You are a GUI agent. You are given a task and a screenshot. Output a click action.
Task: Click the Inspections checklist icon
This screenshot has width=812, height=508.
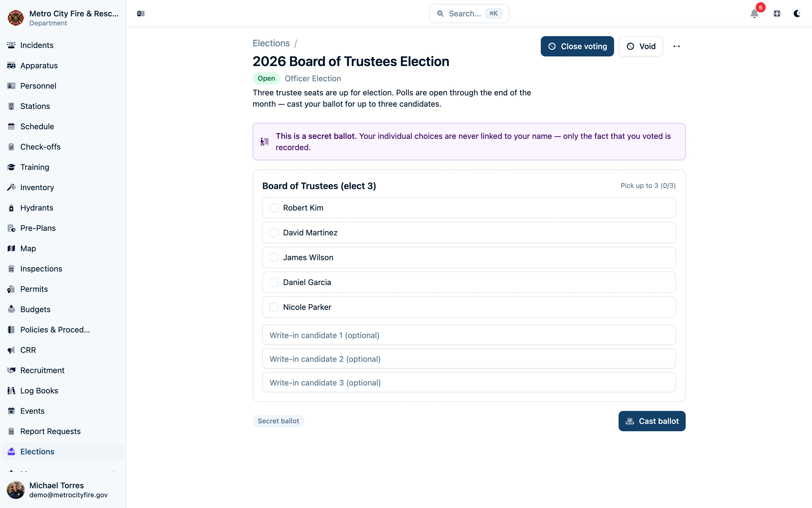point(11,269)
